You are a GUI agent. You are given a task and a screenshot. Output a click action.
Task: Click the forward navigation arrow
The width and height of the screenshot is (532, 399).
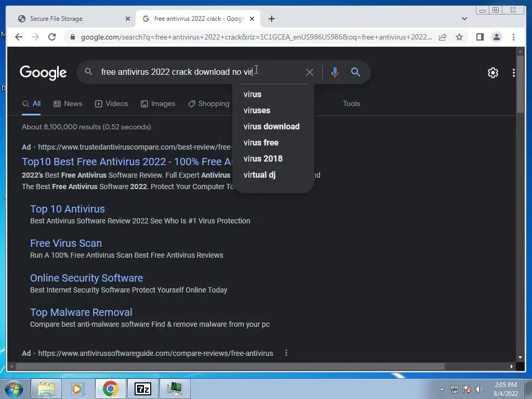[x=35, y=37]
